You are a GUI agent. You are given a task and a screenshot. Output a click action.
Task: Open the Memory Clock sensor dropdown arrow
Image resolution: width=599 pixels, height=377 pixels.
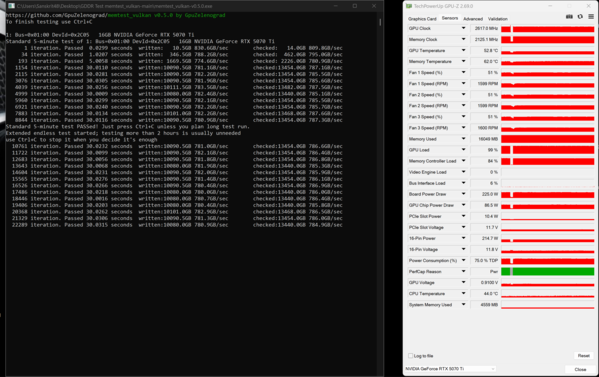coord(463,39)
